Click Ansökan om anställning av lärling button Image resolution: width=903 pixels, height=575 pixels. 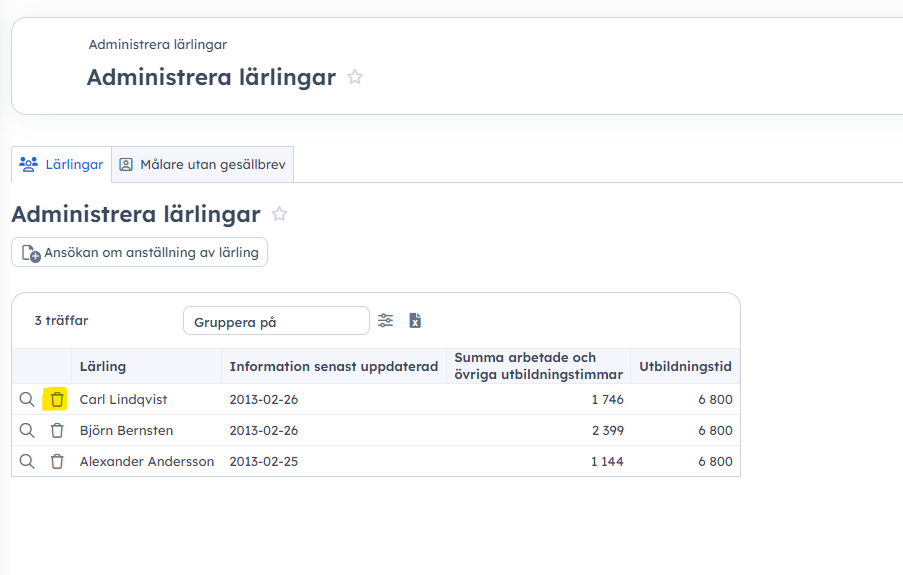point(140,253)
